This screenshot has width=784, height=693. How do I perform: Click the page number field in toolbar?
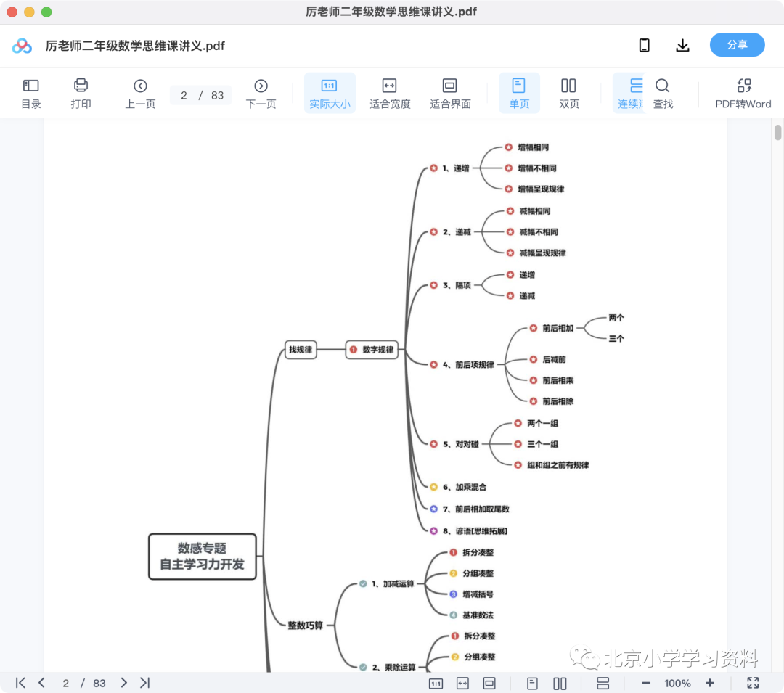point(200,96)
